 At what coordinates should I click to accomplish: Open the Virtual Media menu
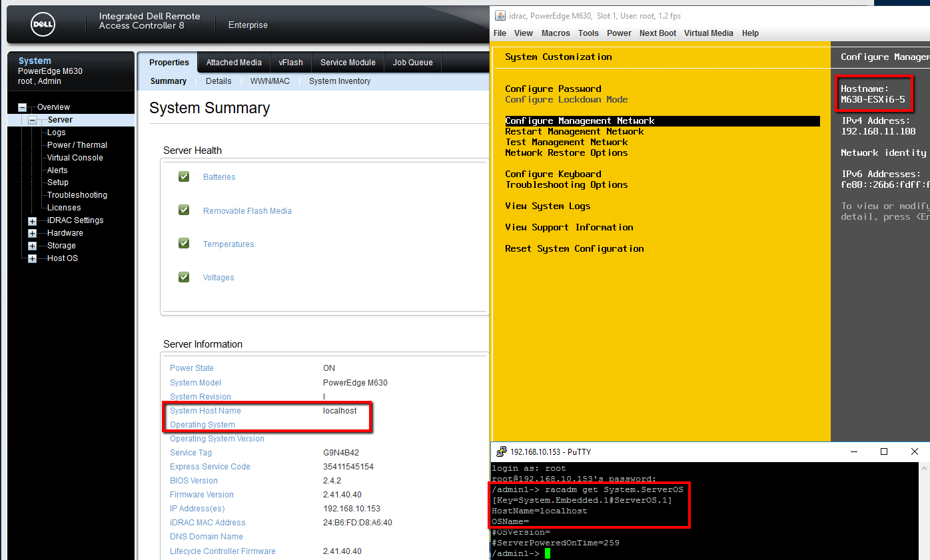[709, 33]
